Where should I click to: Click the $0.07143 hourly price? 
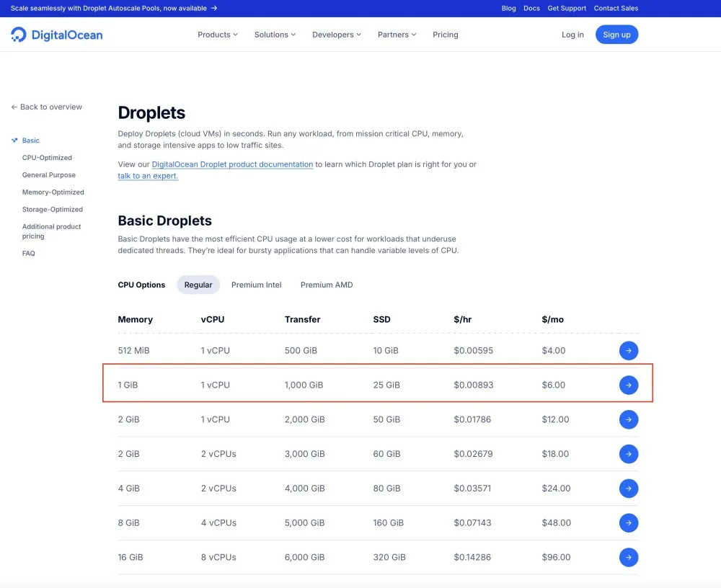pos(472,522)
